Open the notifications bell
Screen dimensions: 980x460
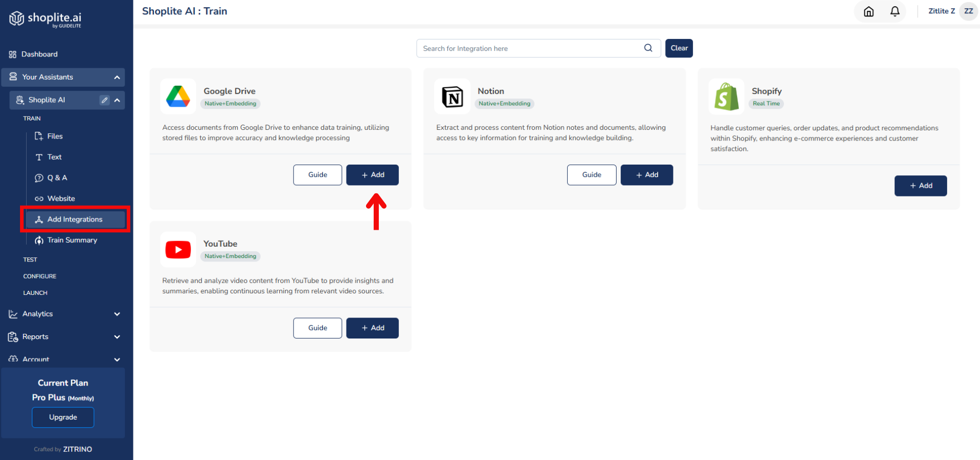tap(895, 11)
